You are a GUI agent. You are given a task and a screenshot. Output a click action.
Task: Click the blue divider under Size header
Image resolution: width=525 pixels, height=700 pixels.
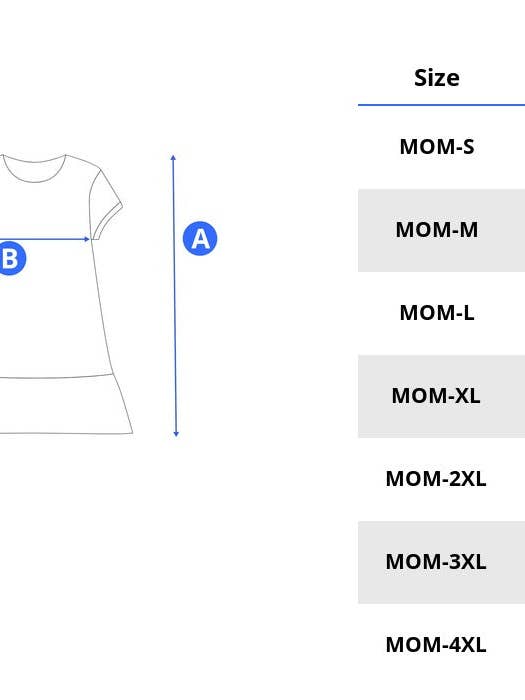click(x=442, y=105)
